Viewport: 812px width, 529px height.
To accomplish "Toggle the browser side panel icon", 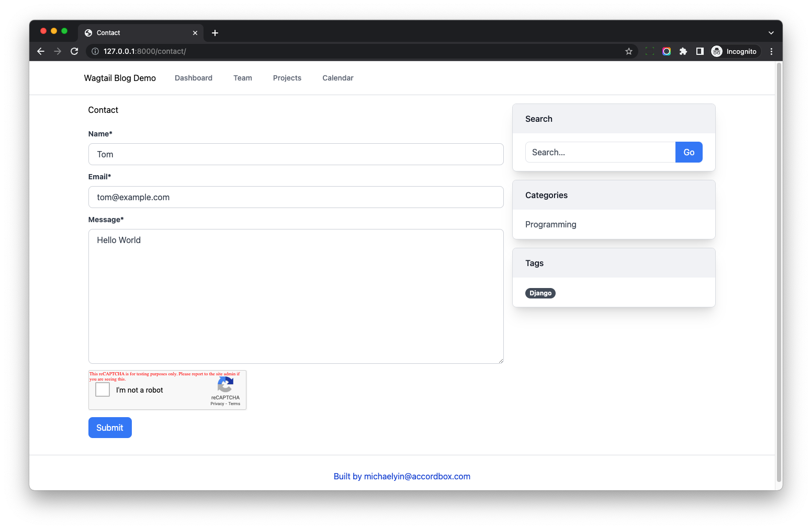I will point(700,51).
